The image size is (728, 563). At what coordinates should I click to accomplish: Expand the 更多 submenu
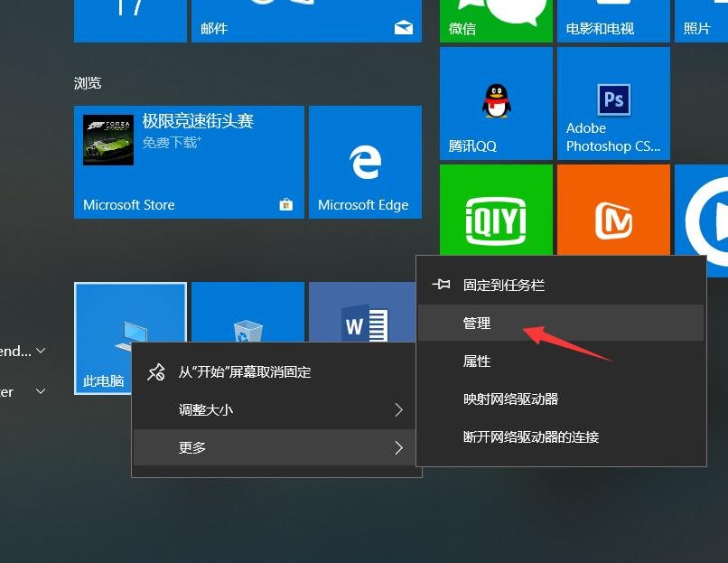click(276, 447)
